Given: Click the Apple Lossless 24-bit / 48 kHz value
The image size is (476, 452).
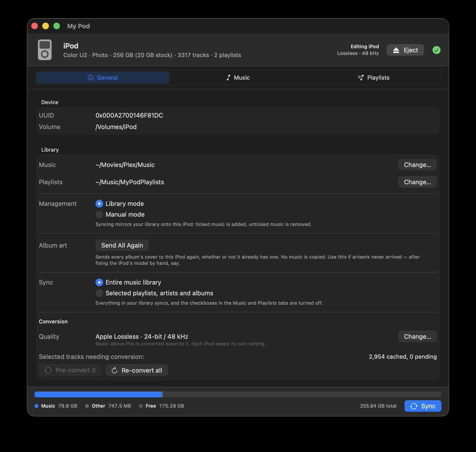Looking at the screenshot, I should 142,336.
